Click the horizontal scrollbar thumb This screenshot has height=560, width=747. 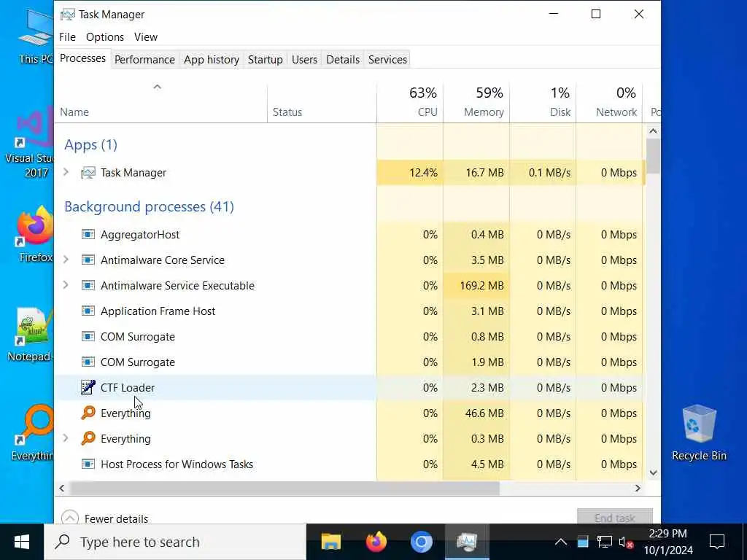click(285, 488)
